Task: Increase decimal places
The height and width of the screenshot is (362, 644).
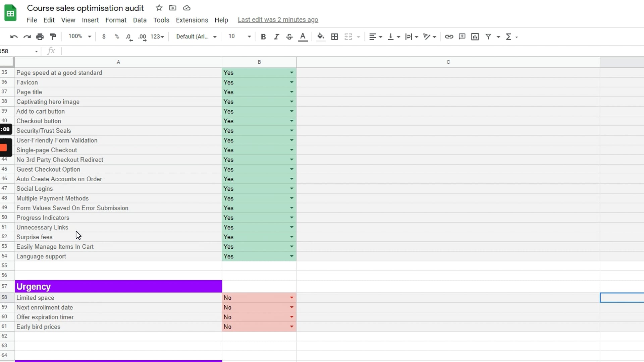Action: (x=142, y=37)
